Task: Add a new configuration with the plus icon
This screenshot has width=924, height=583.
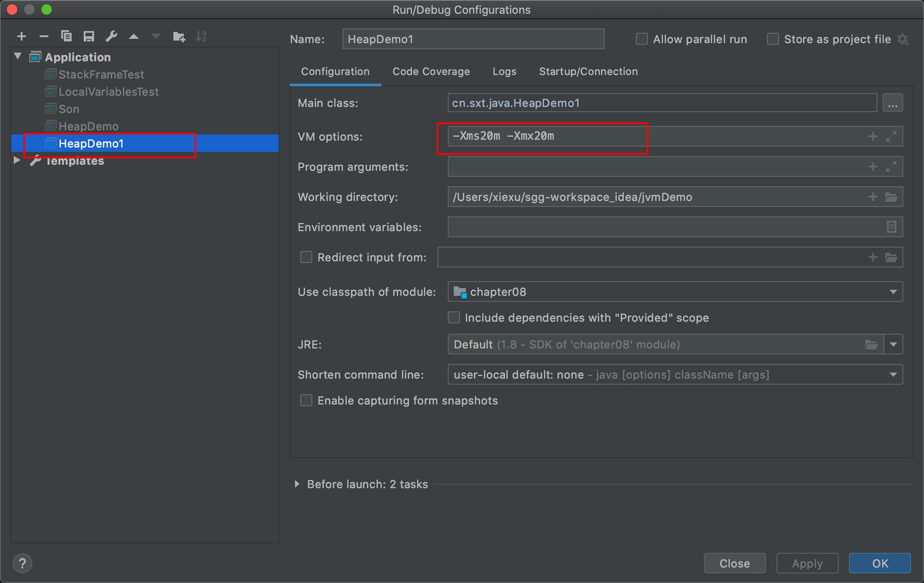Action: (22, 37)
